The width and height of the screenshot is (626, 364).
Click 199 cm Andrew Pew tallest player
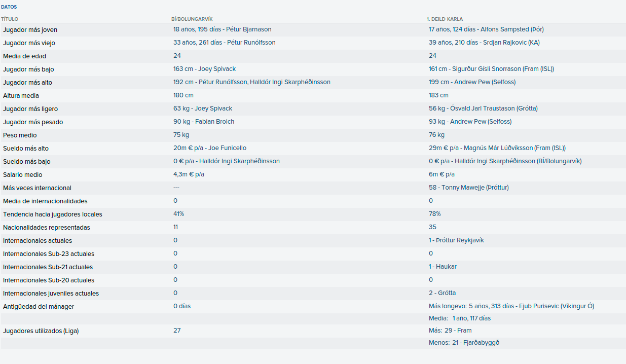point(472,82)
